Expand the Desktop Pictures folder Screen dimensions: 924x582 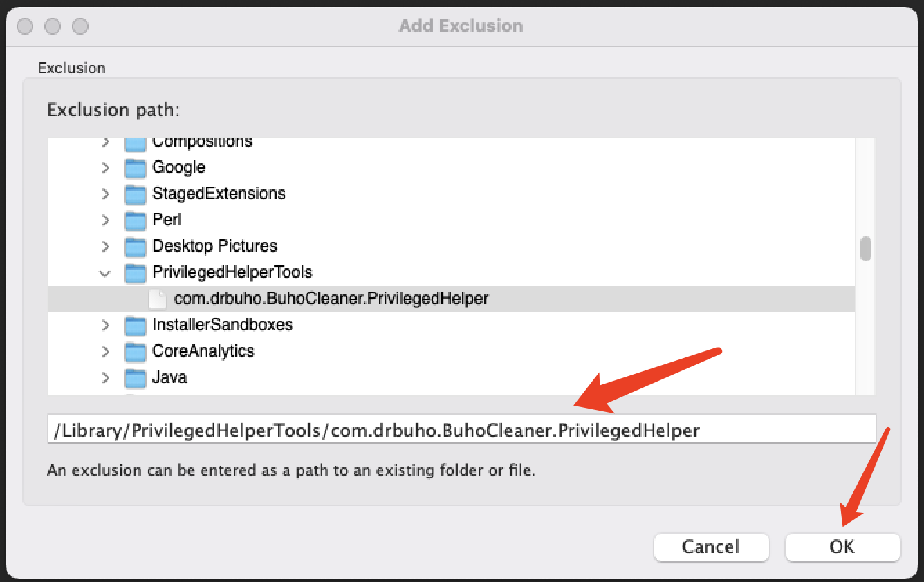[105, 247]
